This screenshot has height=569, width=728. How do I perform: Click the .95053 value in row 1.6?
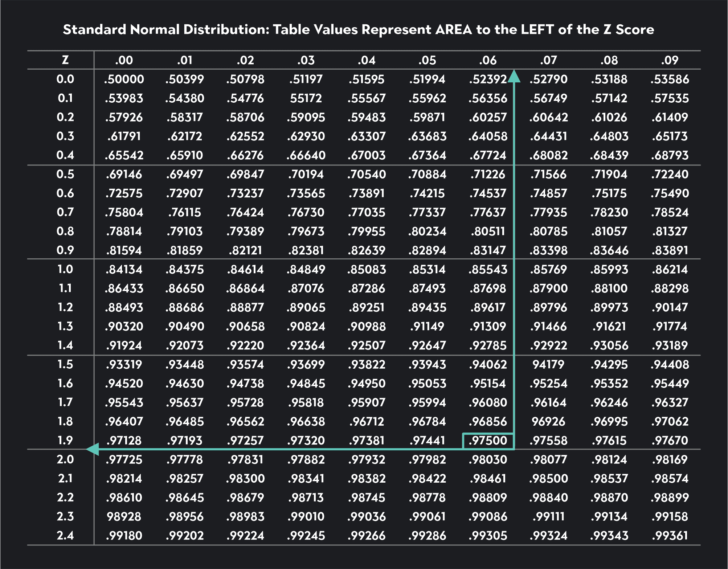click(x=427, y=384)
